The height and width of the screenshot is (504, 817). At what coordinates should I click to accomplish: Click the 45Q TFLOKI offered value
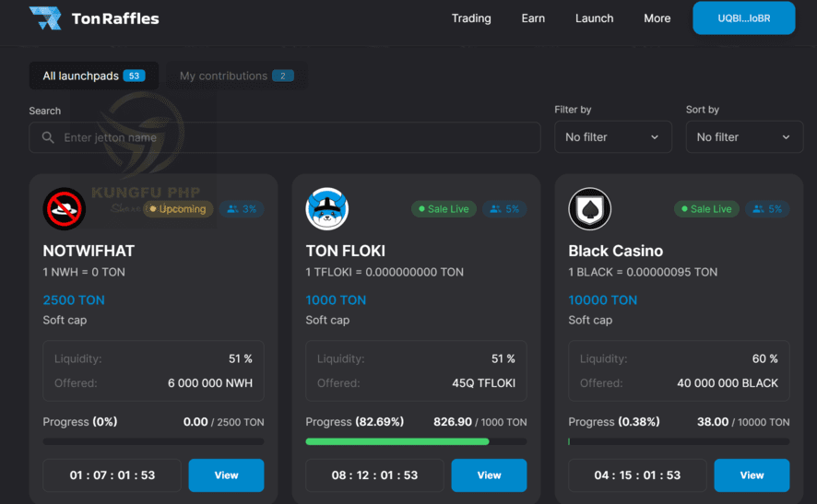pos(483,383)
